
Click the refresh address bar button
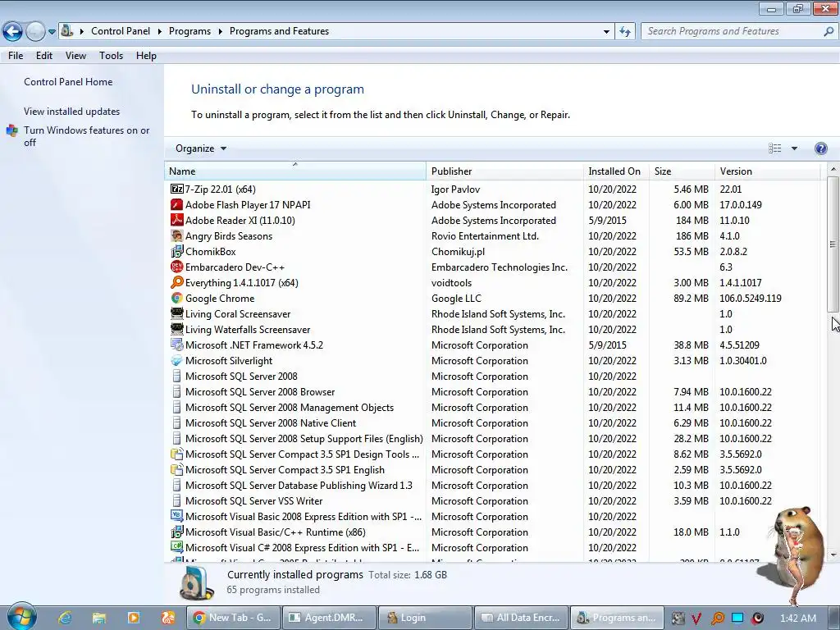tap(624, 31)
